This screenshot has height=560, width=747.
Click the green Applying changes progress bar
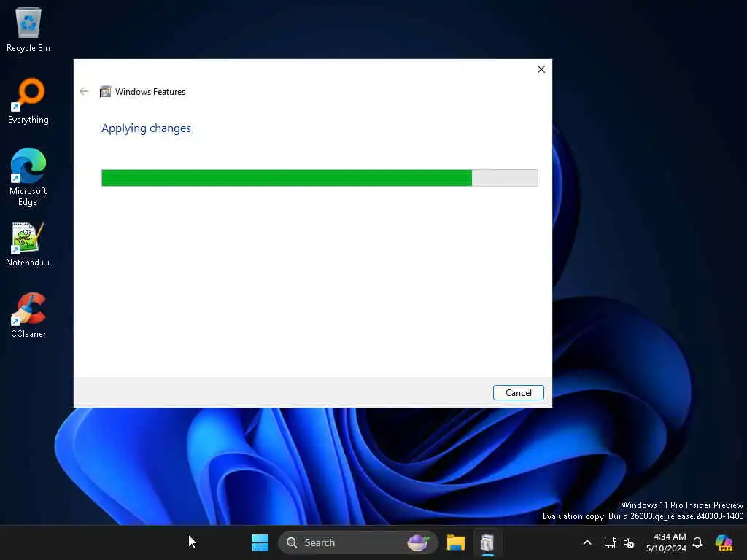point(320,178)
